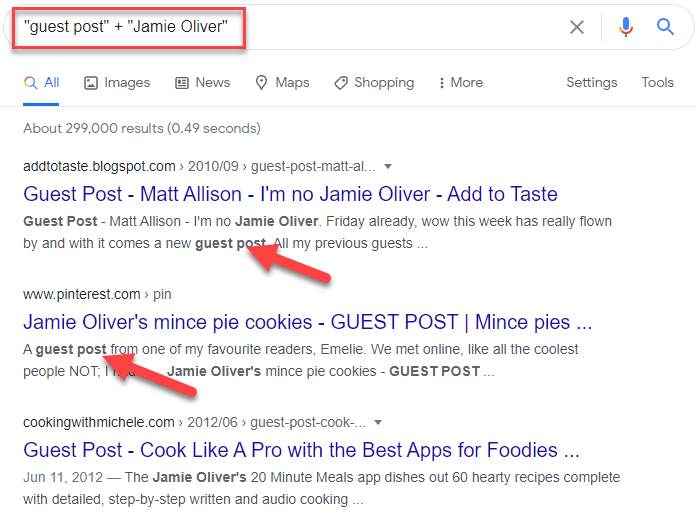Open the Settings menu

[592, 83]
